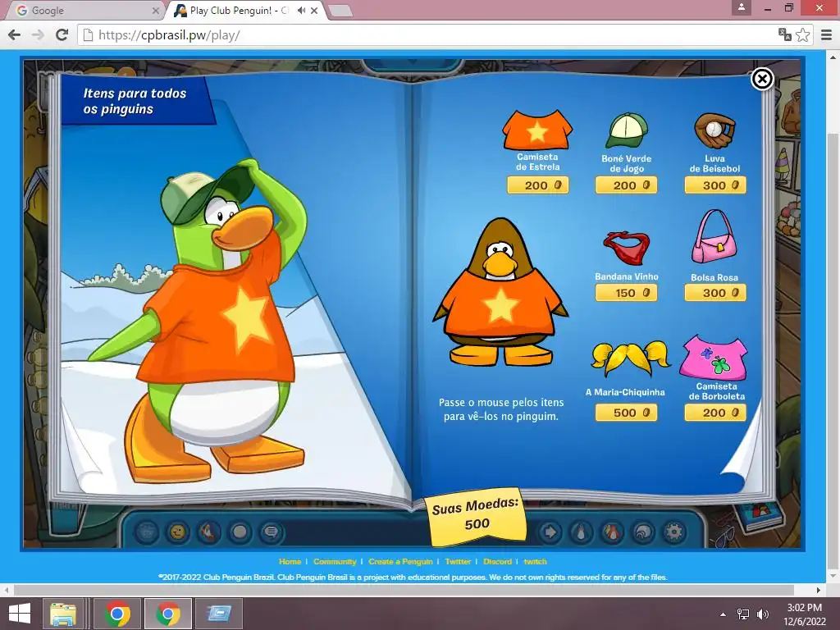This screenshot has width=840, height=630.
Task: Click the cpbrasil.pw address bar
Action: tap(428, 35)
